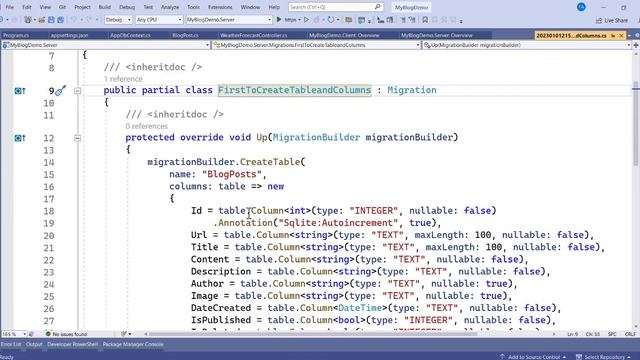Click the account avatar badge icon
This screenshot has height=360, width=640.
581,7
